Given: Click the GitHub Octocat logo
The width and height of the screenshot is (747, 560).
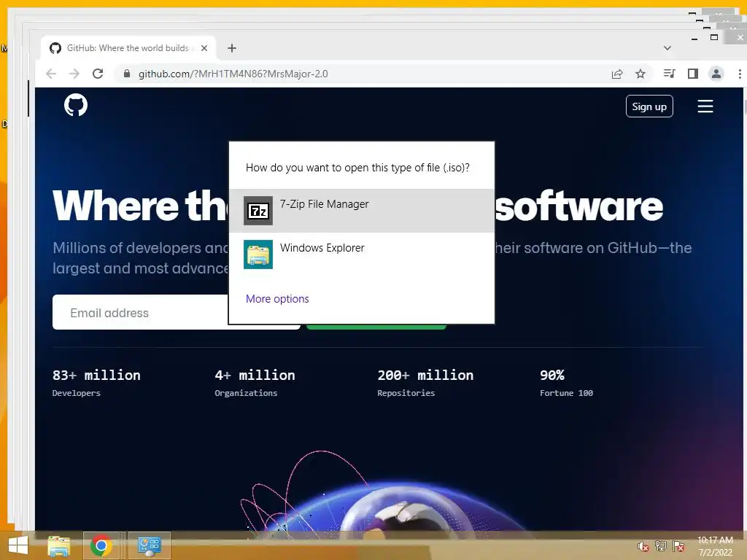Looking at the screenshot, I should coord(76,105).
